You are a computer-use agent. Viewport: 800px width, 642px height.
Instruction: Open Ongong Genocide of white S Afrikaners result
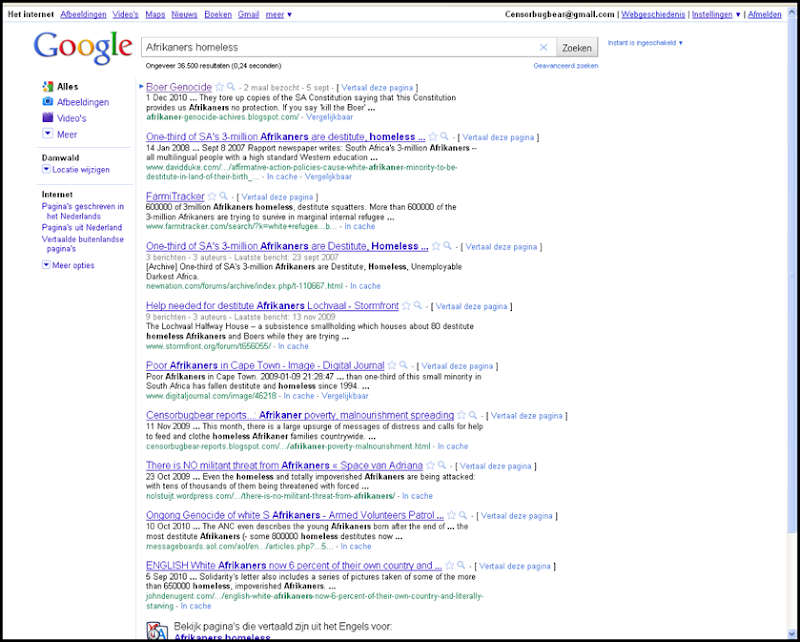tap(295, 515)
